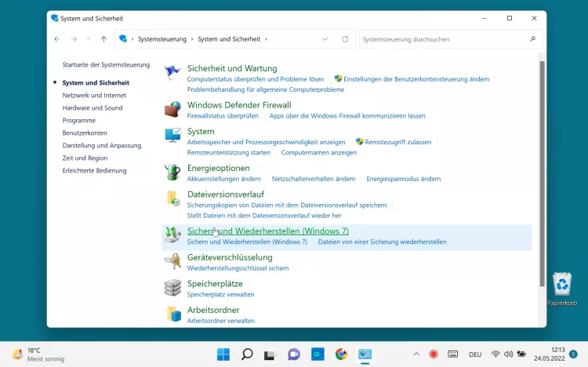
Task: Go back with the left arrow button
Action: [x=57, y=39]
